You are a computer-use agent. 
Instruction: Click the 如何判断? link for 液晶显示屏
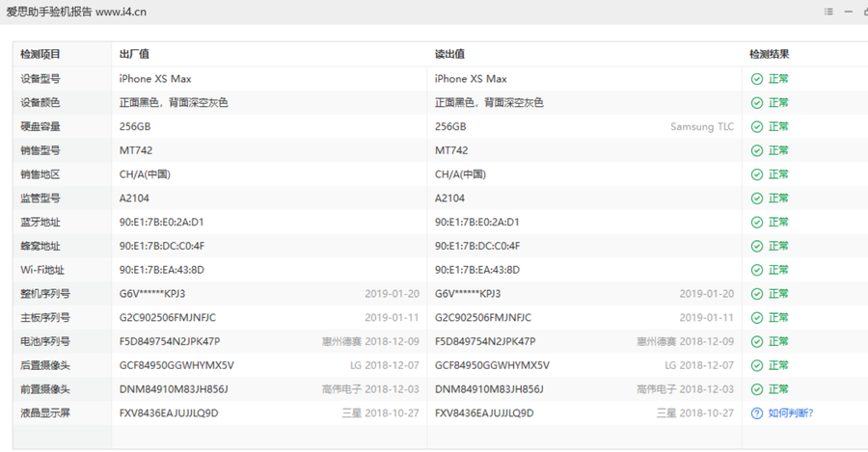791,413
